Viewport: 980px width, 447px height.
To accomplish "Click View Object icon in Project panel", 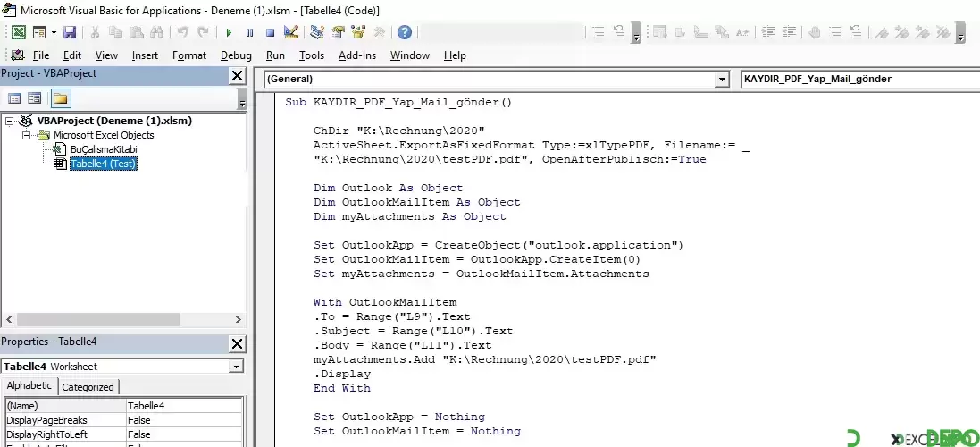I will click(x=34, y=98).
